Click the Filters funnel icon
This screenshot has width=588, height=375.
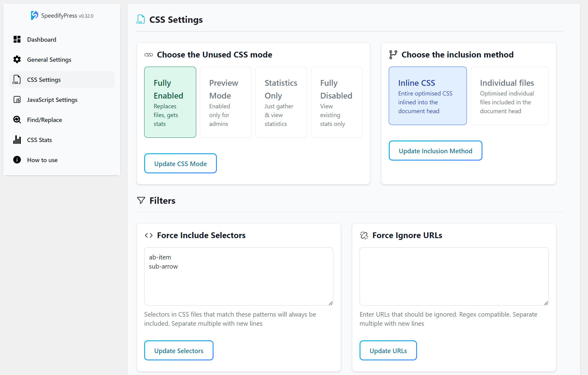pyautogui.click(x=141, y=200)
